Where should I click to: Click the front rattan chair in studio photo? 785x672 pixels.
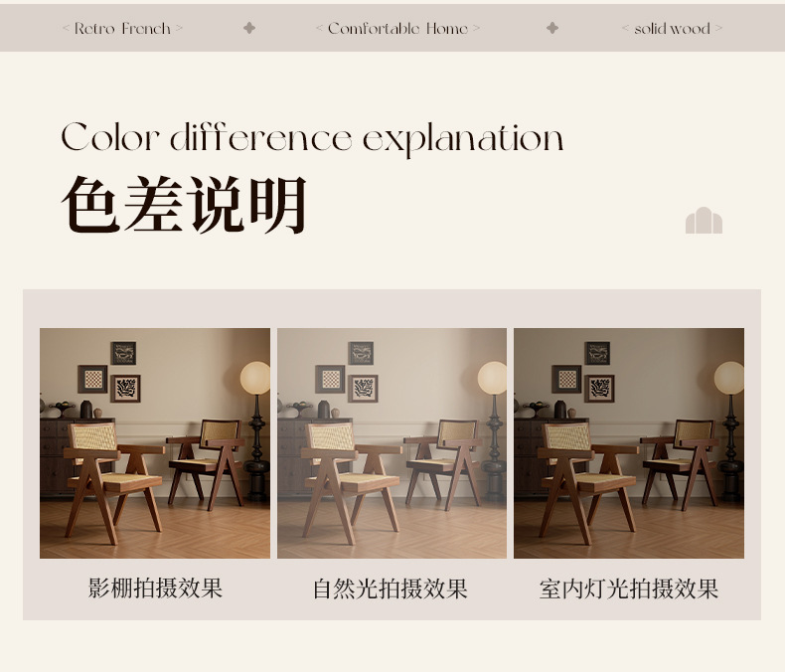click(x=114, y=482)
